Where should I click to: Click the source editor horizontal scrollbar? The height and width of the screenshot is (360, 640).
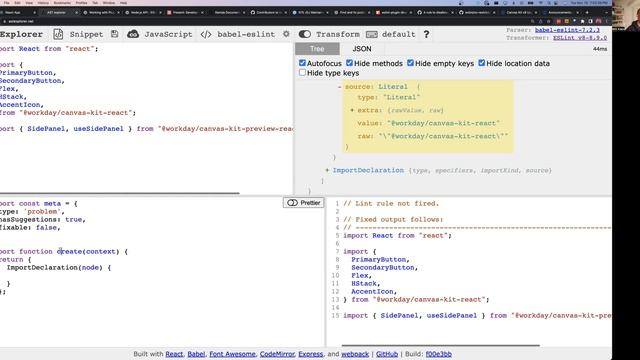[x=120, y=193]
